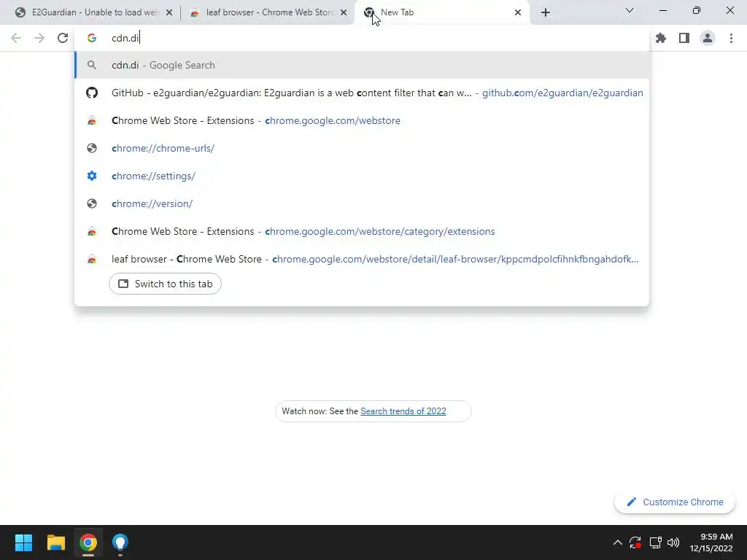Select the leaf browser webstore detail suggestion

tap(362, 259)
